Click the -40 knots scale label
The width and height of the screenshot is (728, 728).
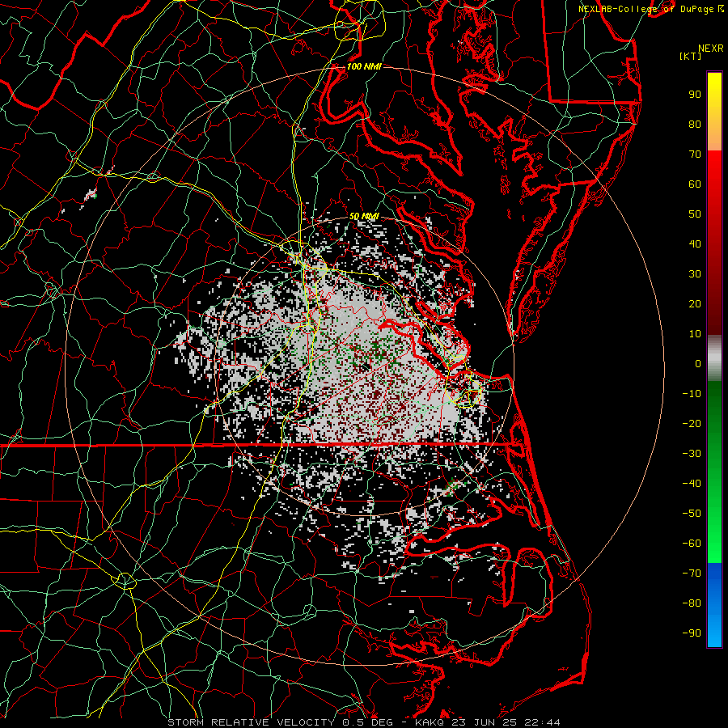(692, 484)
